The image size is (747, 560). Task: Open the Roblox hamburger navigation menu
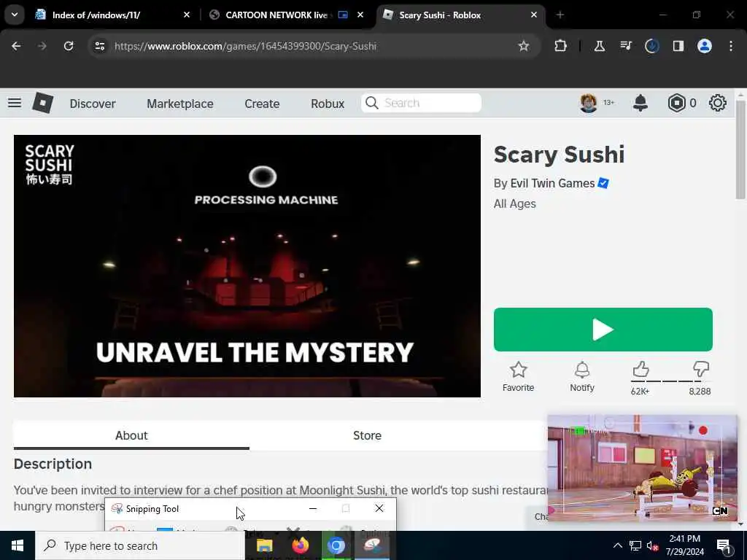pos(15,103)
